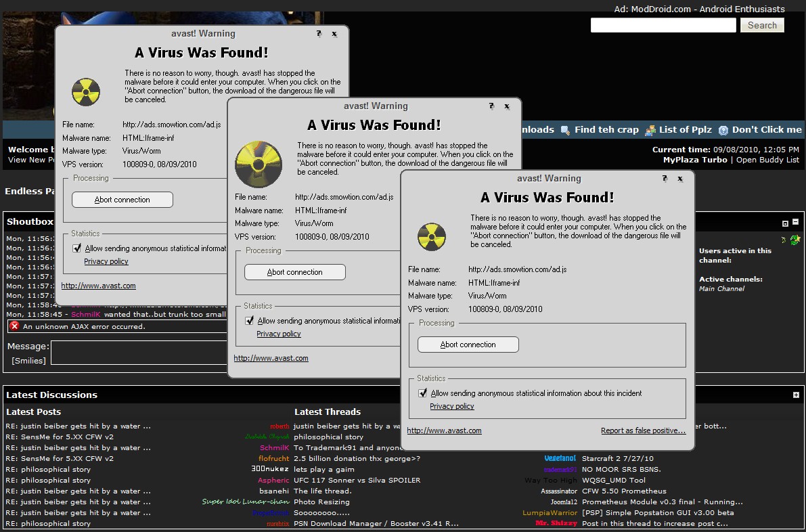Screen dimensions: 806x532
Task: Open the [Smilies] picker under Message
Action: pos(28,361)
